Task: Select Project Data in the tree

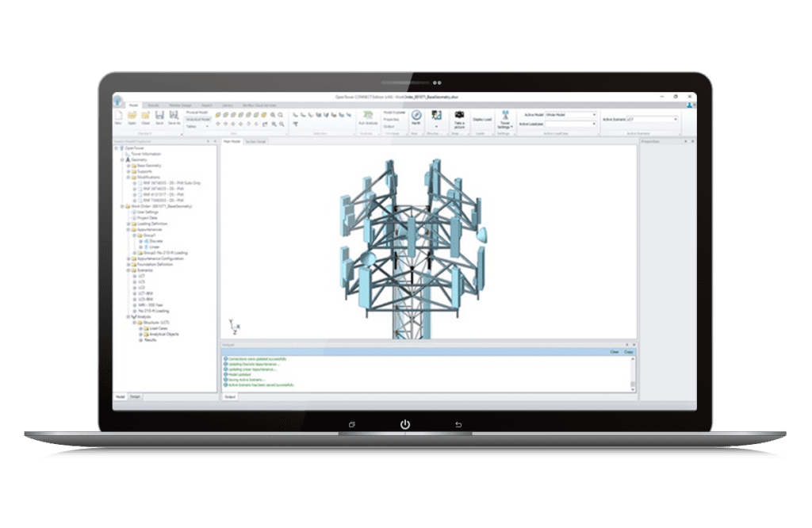Action: 147,218
